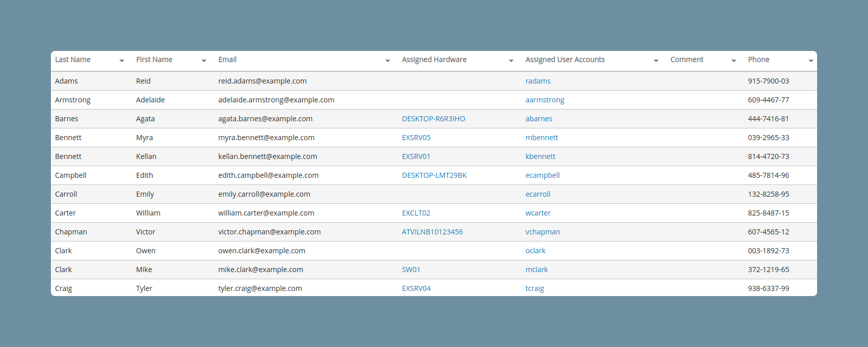
Task: Open hardware DESKTOP-LMT29BK link
Action: pos(434,175)
